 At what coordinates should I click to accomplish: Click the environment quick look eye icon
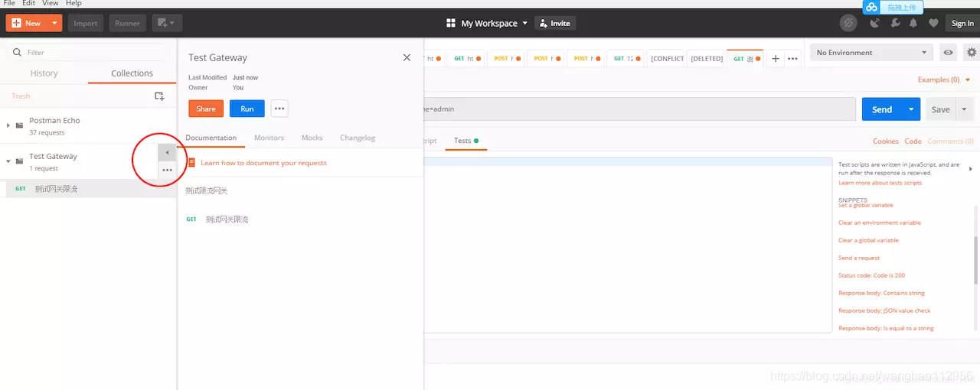pyautogui.click(x=949, y=53)
